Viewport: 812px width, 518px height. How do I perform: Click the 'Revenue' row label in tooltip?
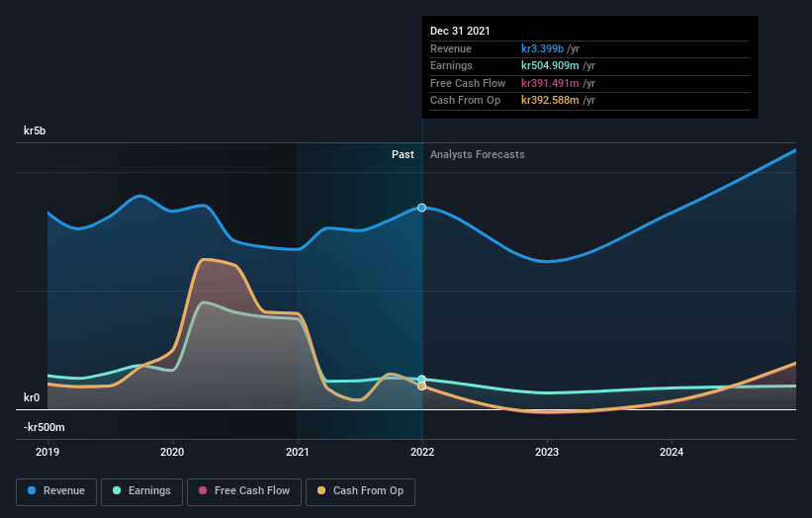point(451,48)
